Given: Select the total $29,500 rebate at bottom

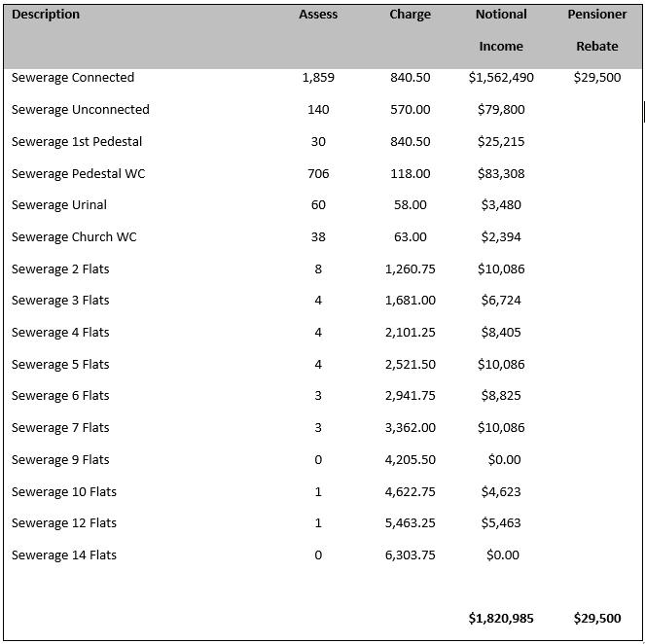Looking at the screenshot, I should pyautogui.click(x=597, y=619).
